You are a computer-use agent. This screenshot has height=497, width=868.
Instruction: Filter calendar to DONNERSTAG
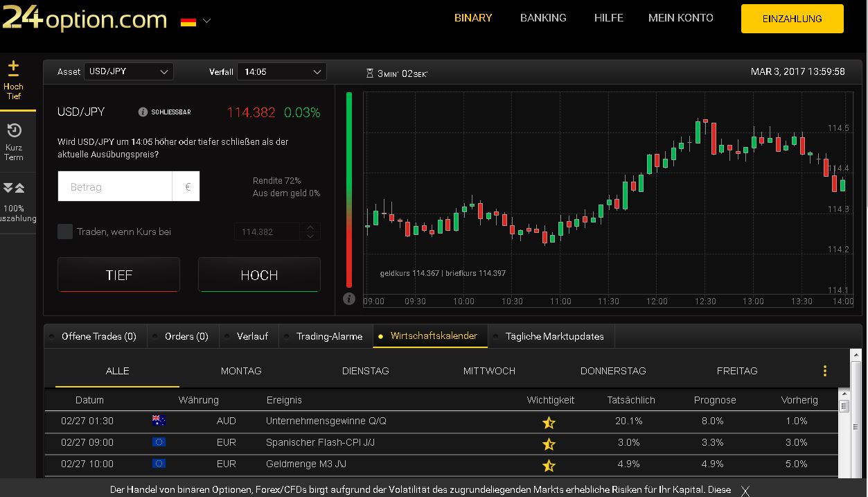[613, 371]
